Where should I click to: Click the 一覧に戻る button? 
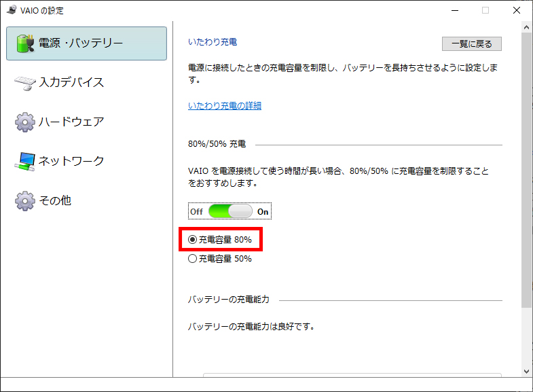[x=471, y=44]
